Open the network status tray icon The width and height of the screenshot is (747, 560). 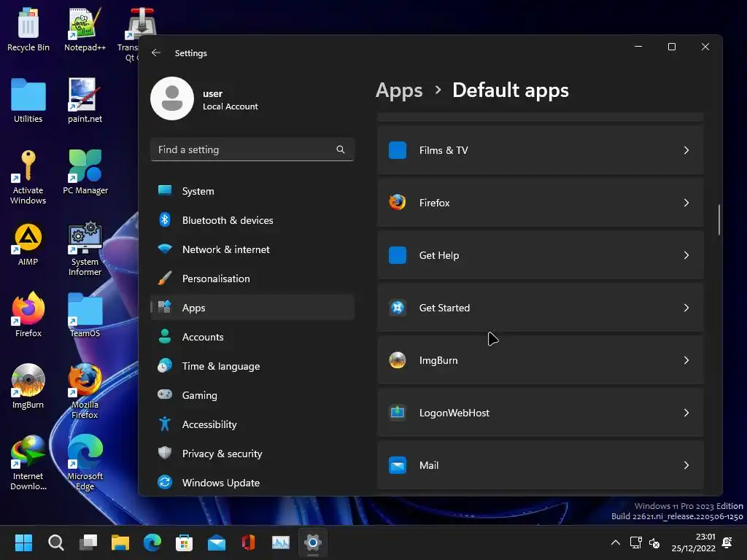(635, 542)
